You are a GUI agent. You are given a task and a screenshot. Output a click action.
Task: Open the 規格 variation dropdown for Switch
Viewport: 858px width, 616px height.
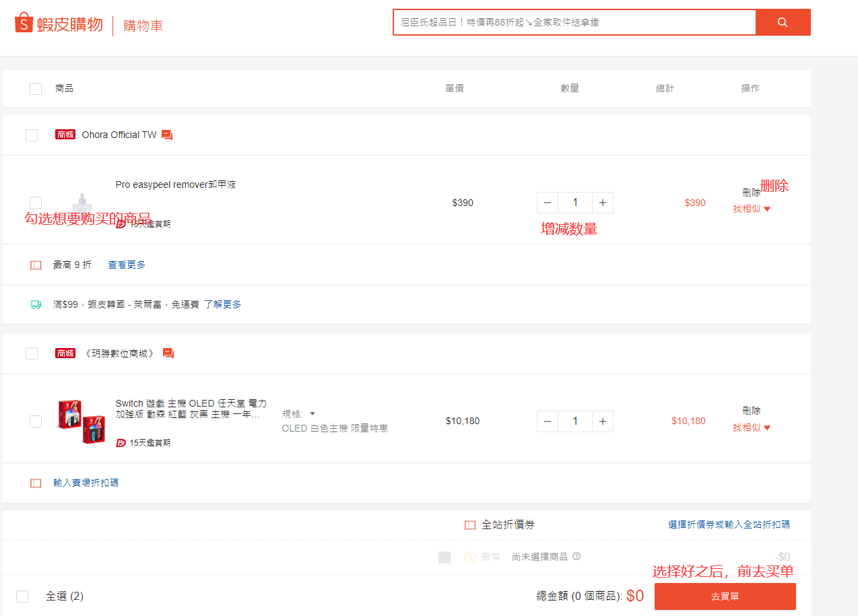coord(299,414)
